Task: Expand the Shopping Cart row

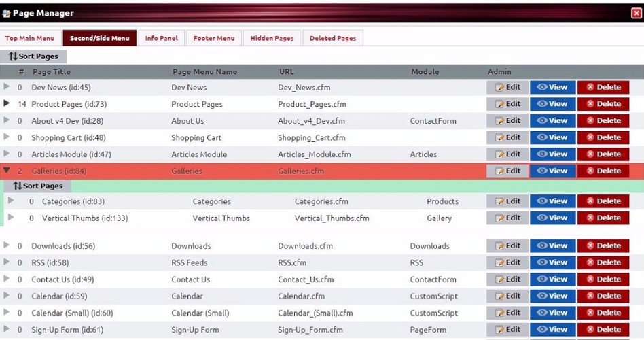Action: point(6,137)
